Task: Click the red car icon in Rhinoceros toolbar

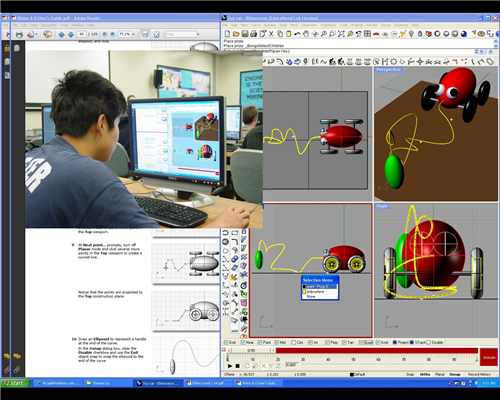Action: pyautogui.click(x=376, y=34)
